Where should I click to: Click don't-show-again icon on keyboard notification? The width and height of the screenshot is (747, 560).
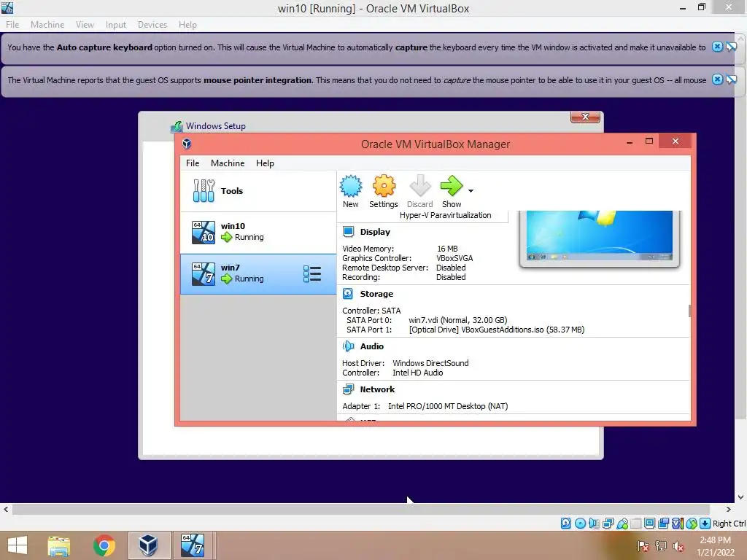click(731, 47)
